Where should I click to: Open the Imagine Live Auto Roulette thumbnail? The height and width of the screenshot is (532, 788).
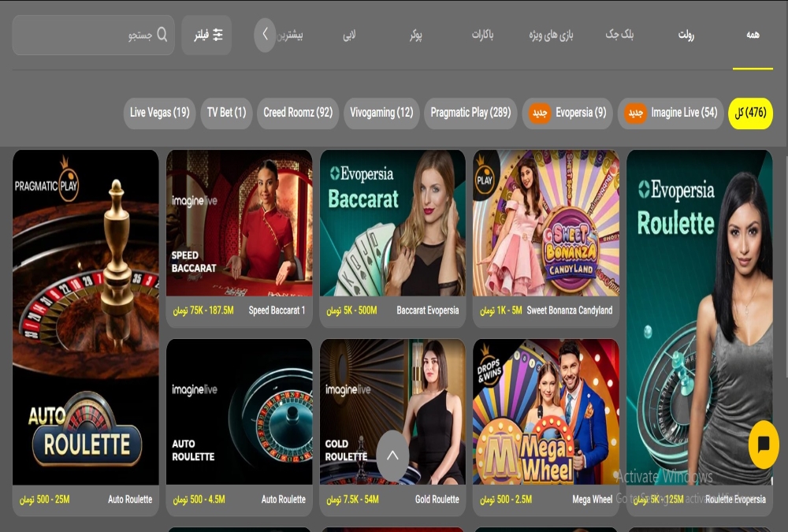coord(240,412)
